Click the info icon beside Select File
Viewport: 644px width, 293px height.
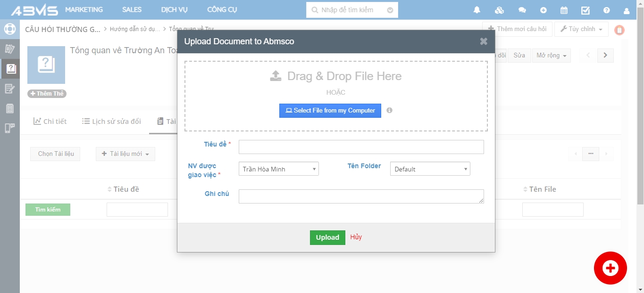389,110
